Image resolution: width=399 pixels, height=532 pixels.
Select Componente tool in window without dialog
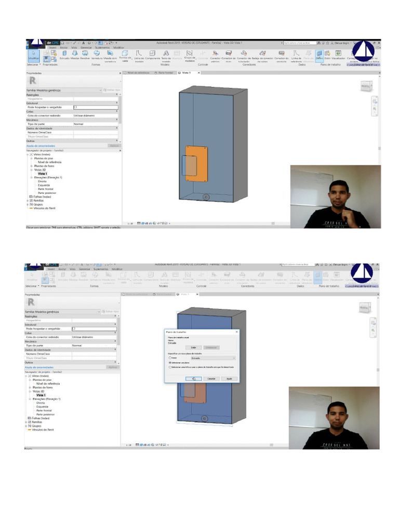(152, 55)
